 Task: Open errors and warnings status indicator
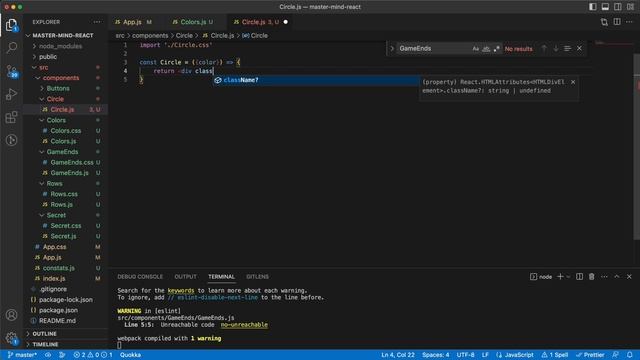tap(93, 355)
